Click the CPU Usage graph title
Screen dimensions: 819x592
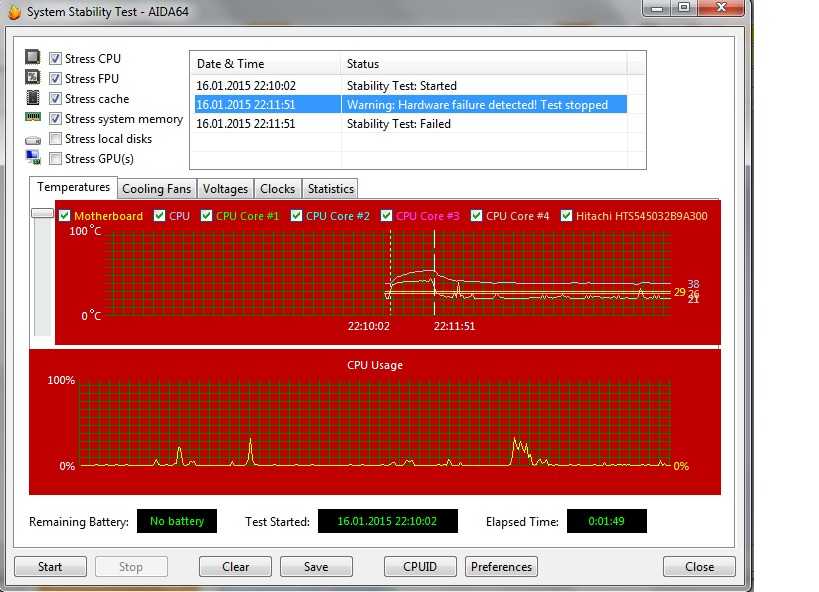coord(375,365)
